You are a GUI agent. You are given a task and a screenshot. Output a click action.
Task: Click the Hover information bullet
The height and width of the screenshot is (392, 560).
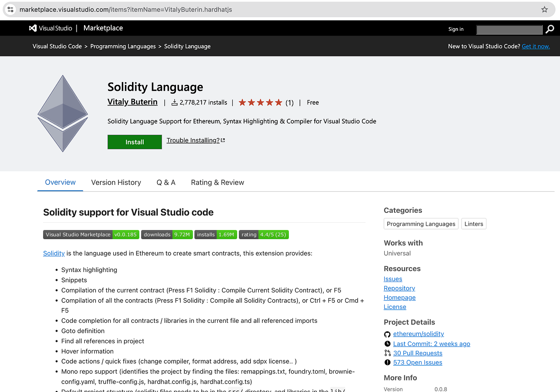(x=87, y=352)
